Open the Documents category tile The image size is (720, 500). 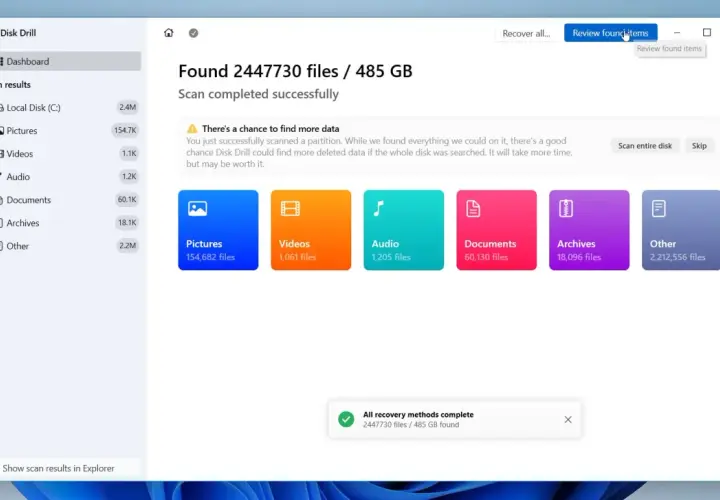[x=496, y=230]
